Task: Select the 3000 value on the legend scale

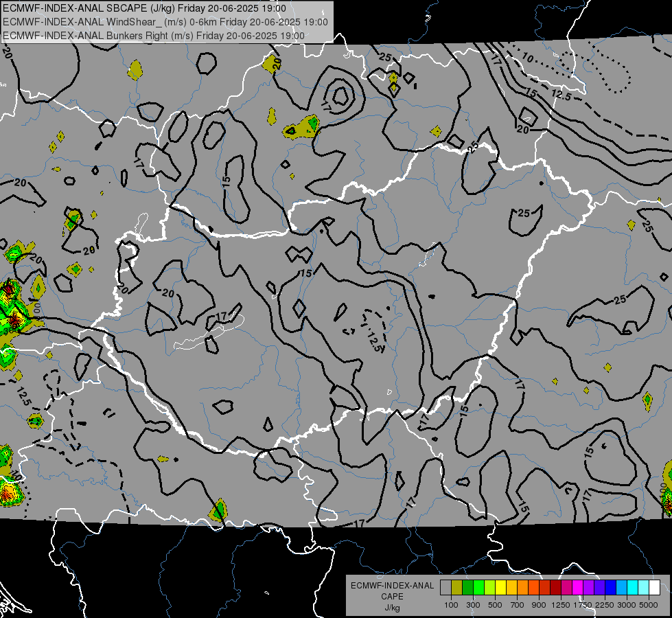Action: click(627, 605)
